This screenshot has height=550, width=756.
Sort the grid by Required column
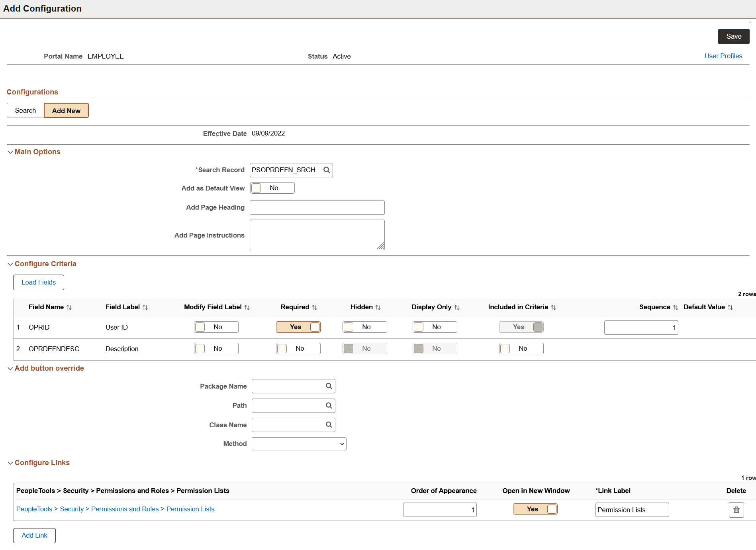pos(314,307)
